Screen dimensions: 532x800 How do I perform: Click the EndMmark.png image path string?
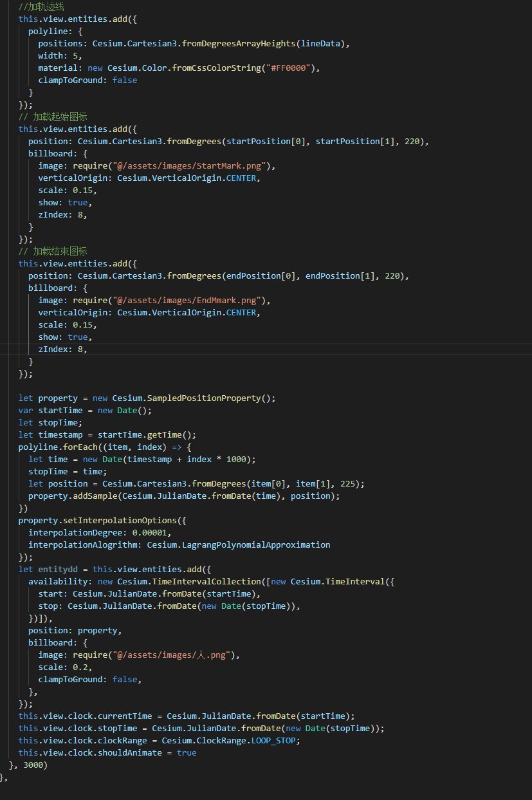pos(187,301)
